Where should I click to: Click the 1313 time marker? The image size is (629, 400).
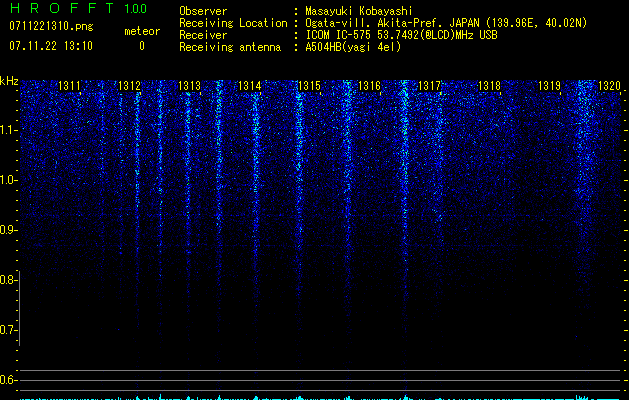(189, 86)
